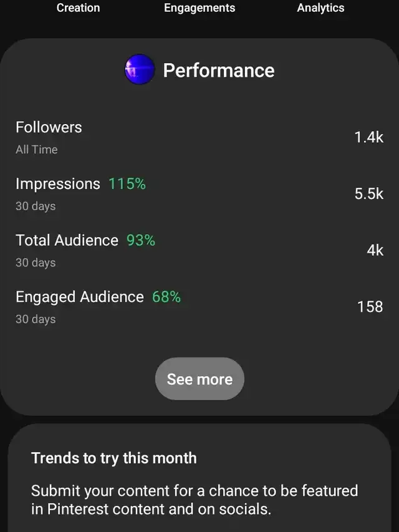Click the green 68% engaged change
Image resolution: width=399 pixels, height=532 pixels.
click(x=166, y=296)
